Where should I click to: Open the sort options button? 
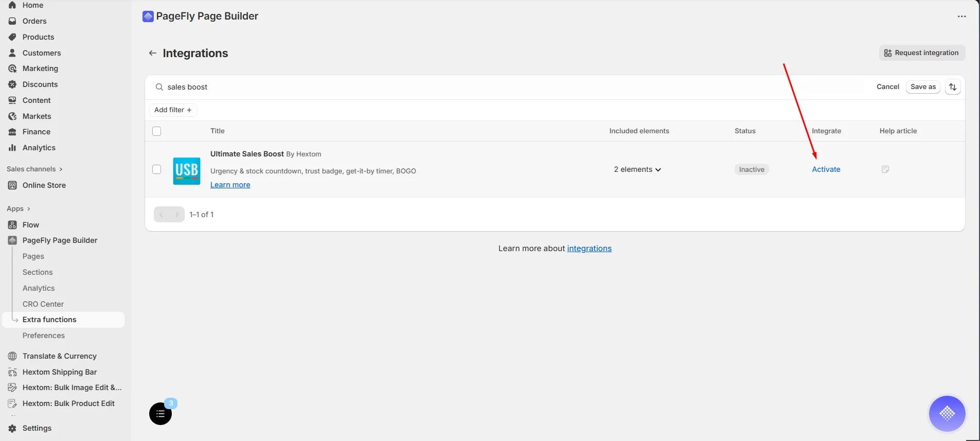point(953,87)
